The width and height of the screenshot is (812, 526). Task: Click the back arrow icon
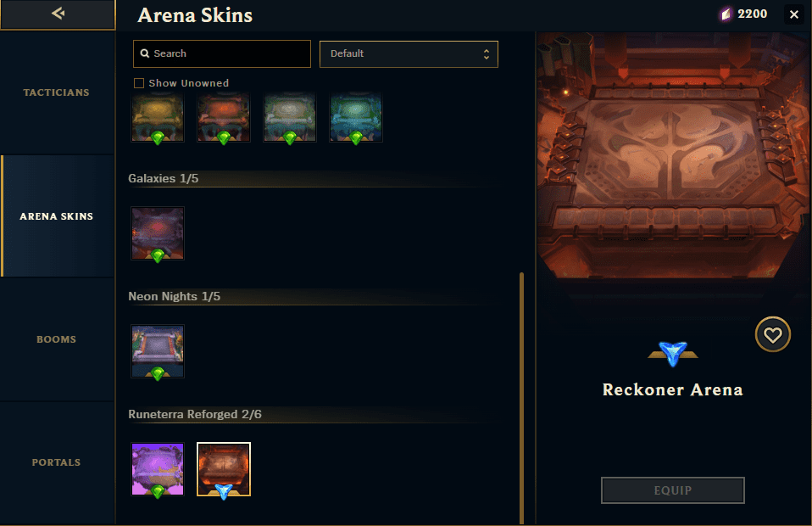(58, 14)
